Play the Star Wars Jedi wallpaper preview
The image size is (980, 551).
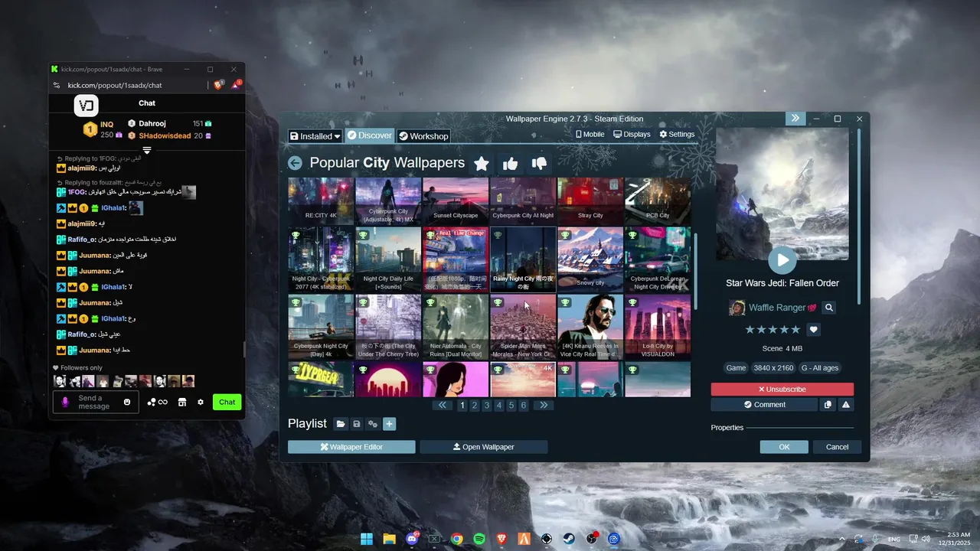point(782,260)
